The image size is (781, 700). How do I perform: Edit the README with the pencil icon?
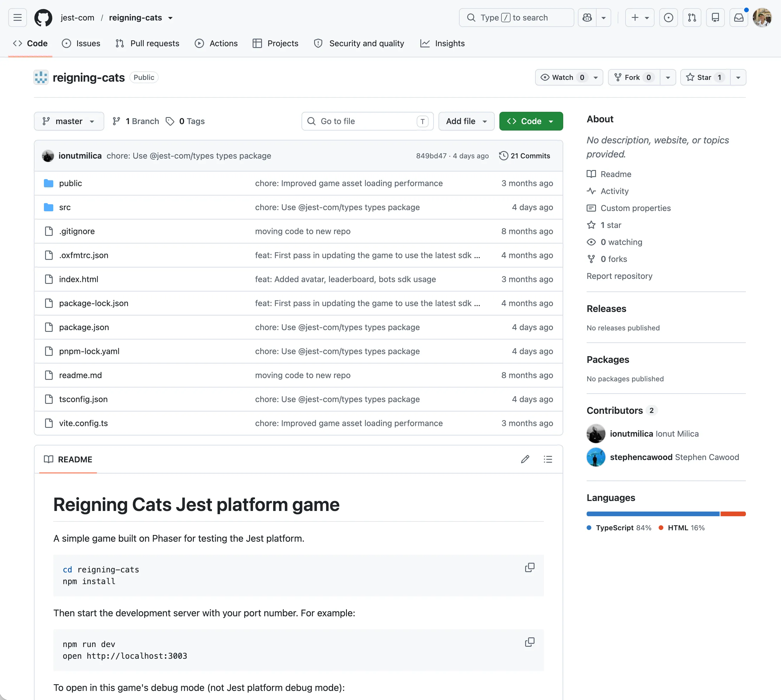click(525, 459)
